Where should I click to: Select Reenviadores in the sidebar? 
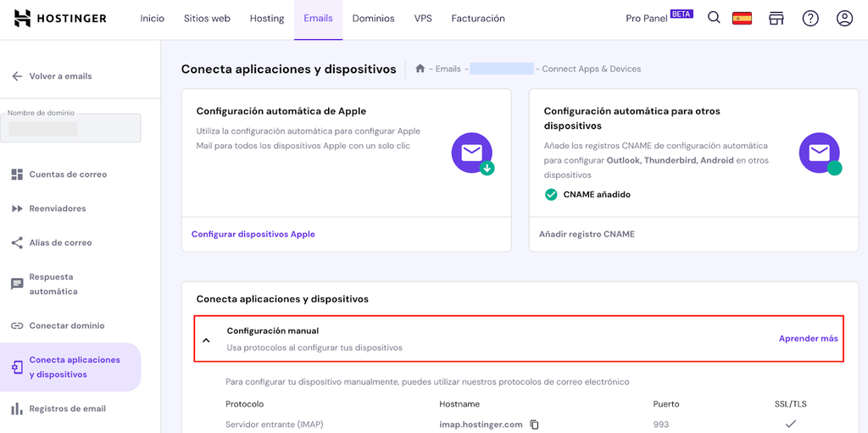click(x=58, y=208)
